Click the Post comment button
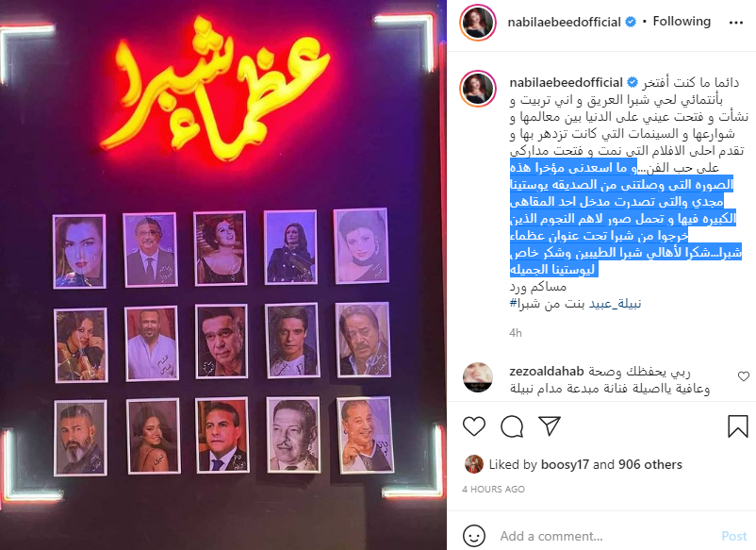 point(733,536)
